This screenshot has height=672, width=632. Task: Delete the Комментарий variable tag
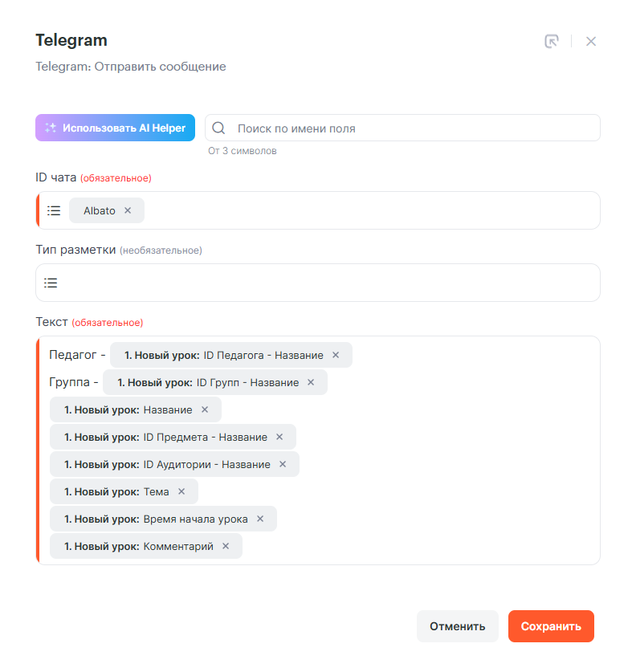point(226,546)
